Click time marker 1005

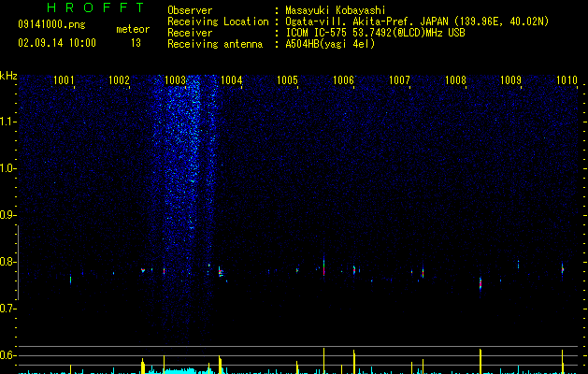[x=287, y=79]
